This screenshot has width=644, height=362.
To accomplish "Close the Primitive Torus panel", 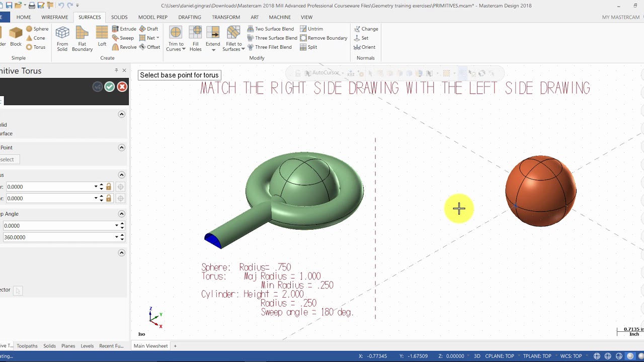I will click(124, 70).
